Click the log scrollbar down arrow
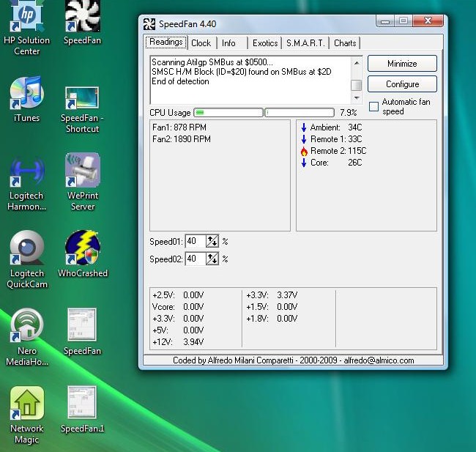The width and height of the screenshot is (476, 452). point(357,98)
